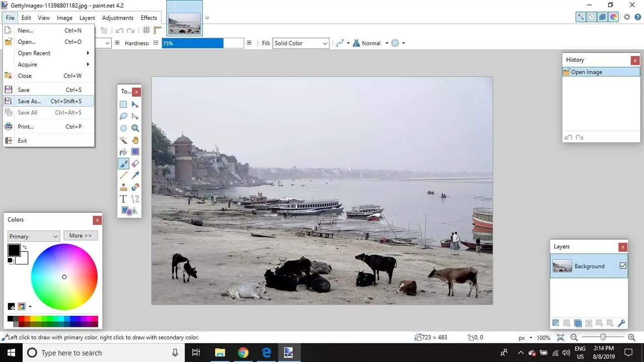
Task: Expand the Primary color selector dropdown
Action: pos(33,236)
